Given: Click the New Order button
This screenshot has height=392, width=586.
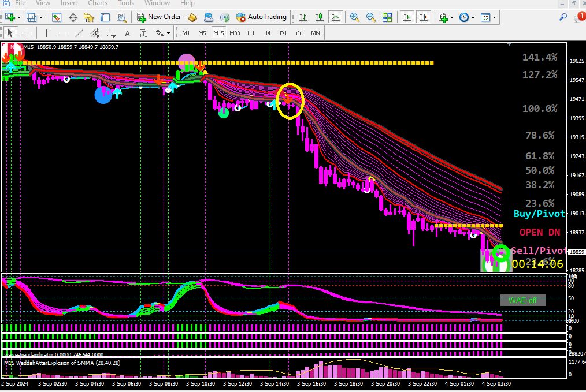Looking at the screenshot, I should (159, 17).
